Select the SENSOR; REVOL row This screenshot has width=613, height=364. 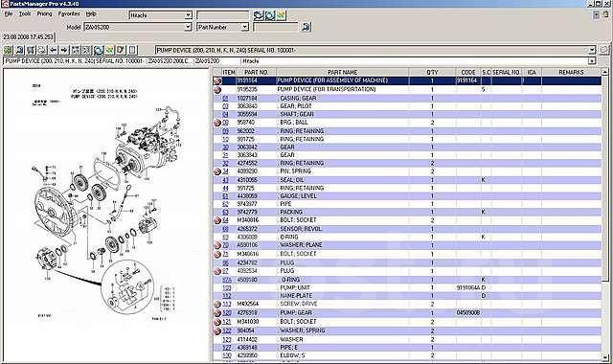coord(407,229)
